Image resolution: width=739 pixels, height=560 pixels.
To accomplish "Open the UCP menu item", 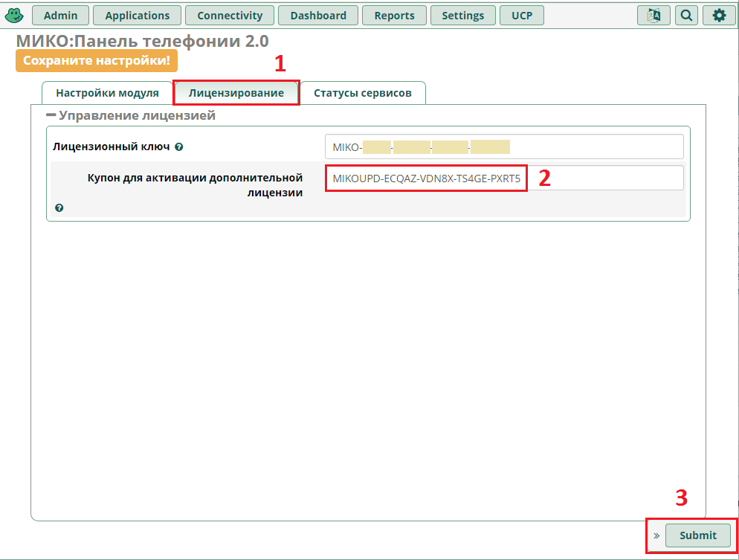I will [x=522, y=15].
